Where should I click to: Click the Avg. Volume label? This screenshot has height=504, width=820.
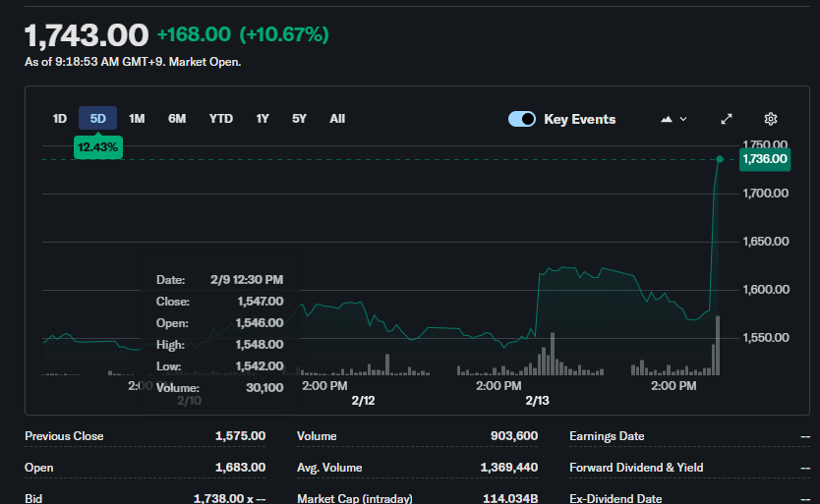point(329,468)
